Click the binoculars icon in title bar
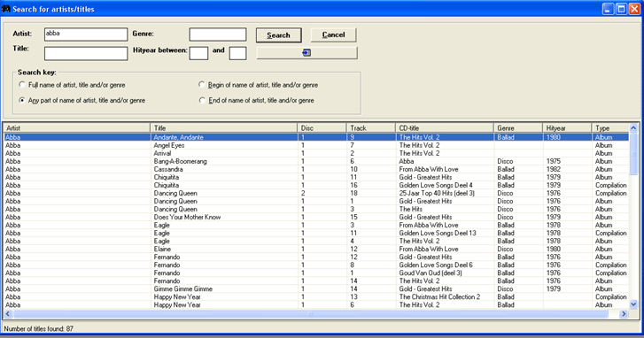Screen dimensions: 644x338 (x=5, y=9)
